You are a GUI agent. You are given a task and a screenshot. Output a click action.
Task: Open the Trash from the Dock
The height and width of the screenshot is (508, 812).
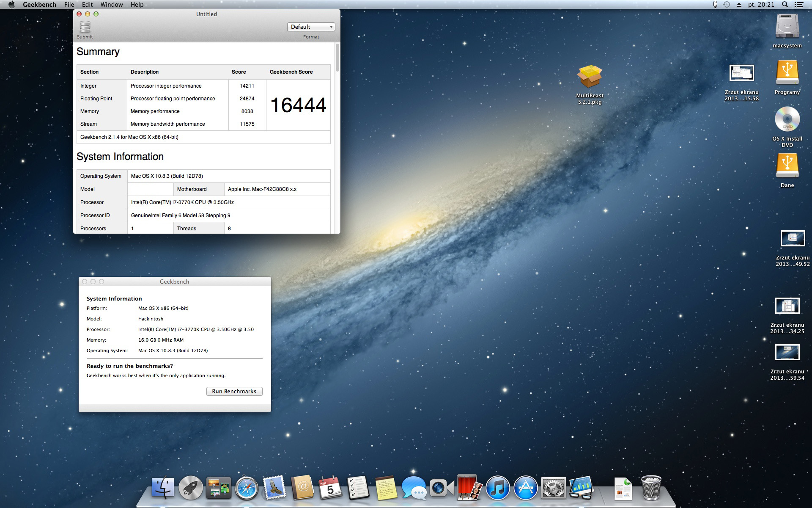(x=651, y=488)
